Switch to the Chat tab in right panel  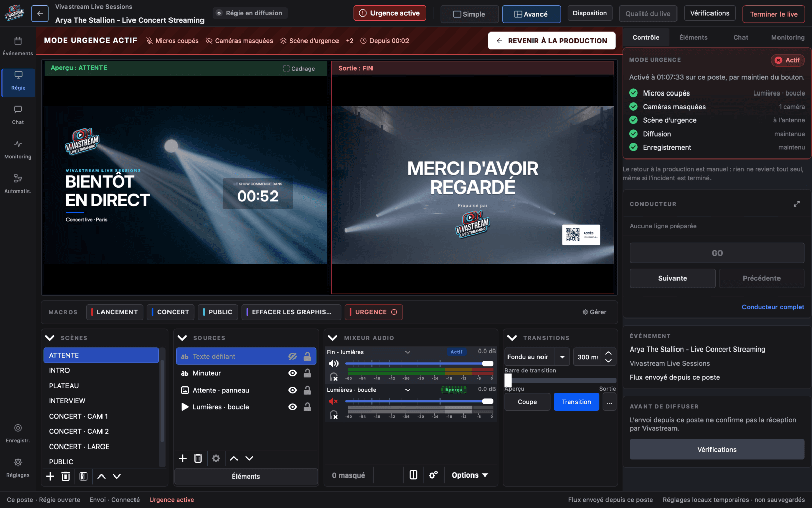click(x=740, y=38)
